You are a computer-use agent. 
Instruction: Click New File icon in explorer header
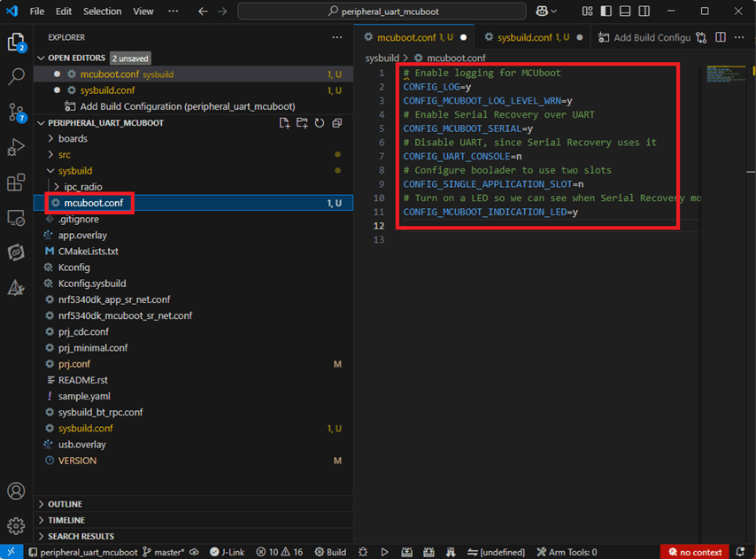(x=284, y=123)
